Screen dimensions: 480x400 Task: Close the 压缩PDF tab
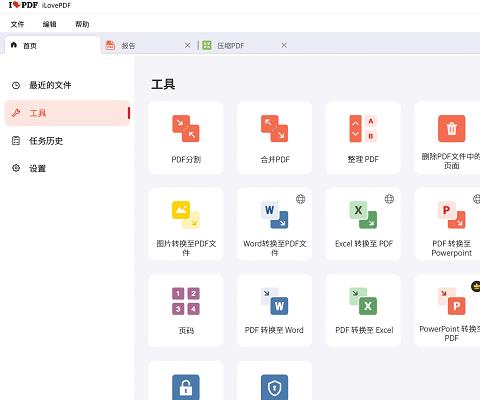coord(284,45)
